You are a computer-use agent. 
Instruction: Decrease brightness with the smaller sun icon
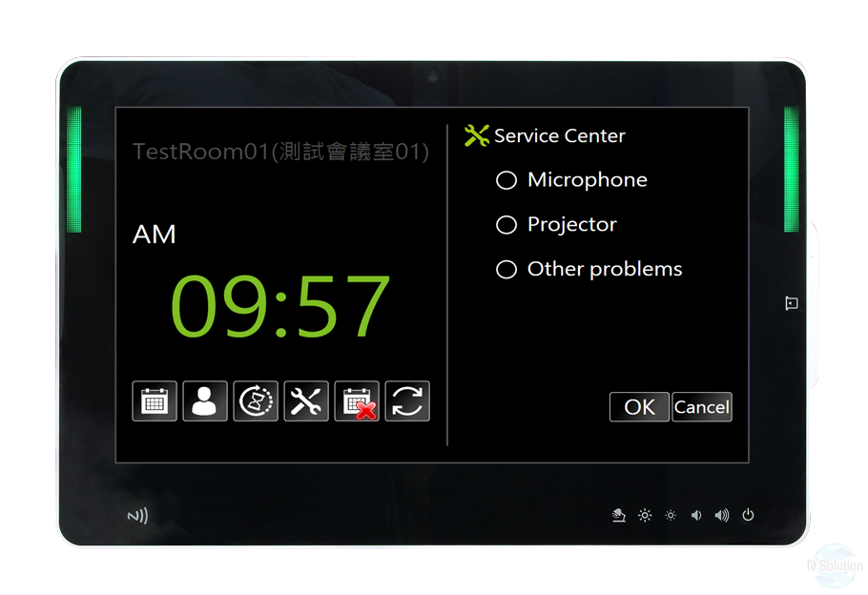pos(671,516)
